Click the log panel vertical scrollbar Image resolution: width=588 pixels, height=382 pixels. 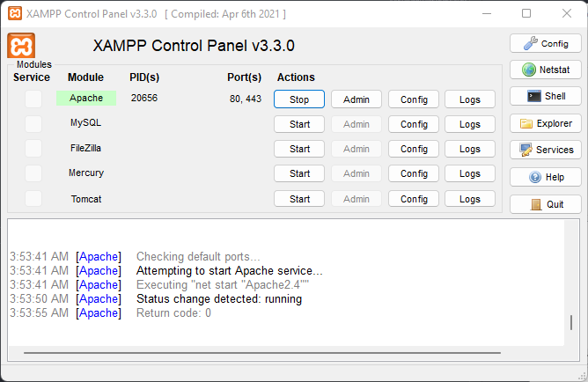(x=572, y=322)
